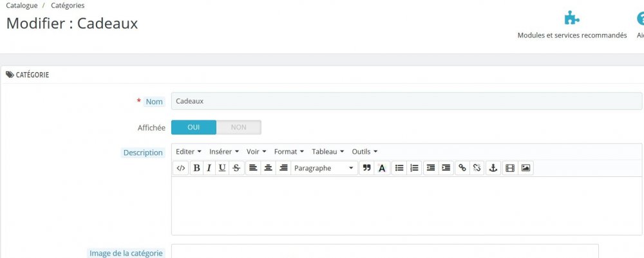Apply italic formatting in description toolbar
Image resolution: width=644 pixels, height=258 pixels.
click(x=209, y=168)
